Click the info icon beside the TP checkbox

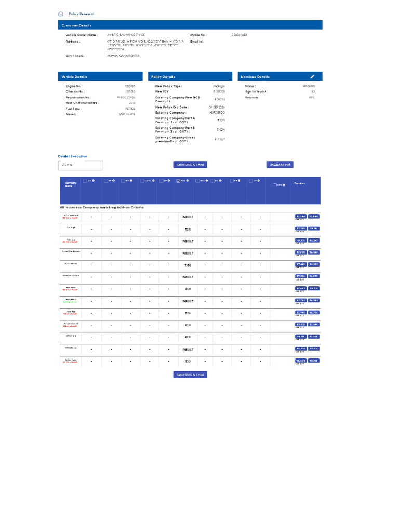(258, 180)
